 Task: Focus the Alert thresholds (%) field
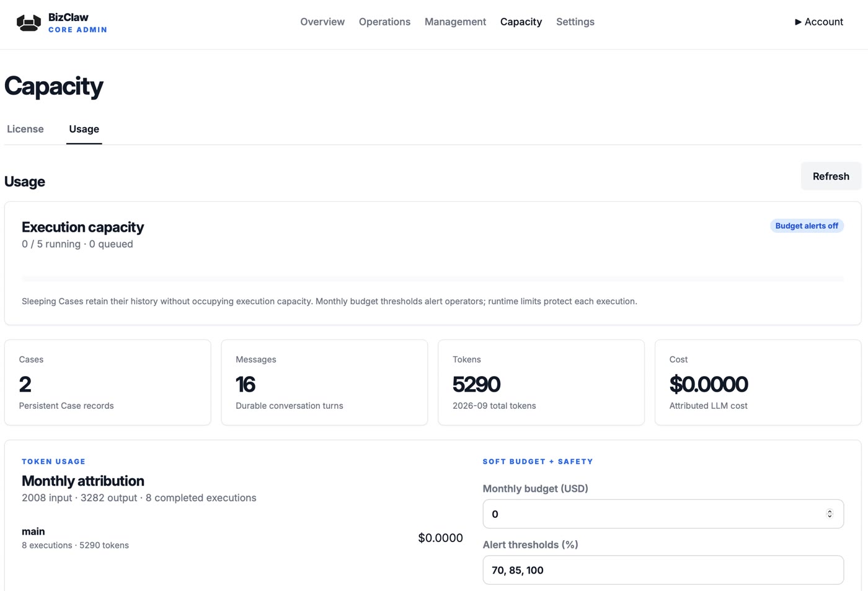pyautogui.click(x=663, y=570)
